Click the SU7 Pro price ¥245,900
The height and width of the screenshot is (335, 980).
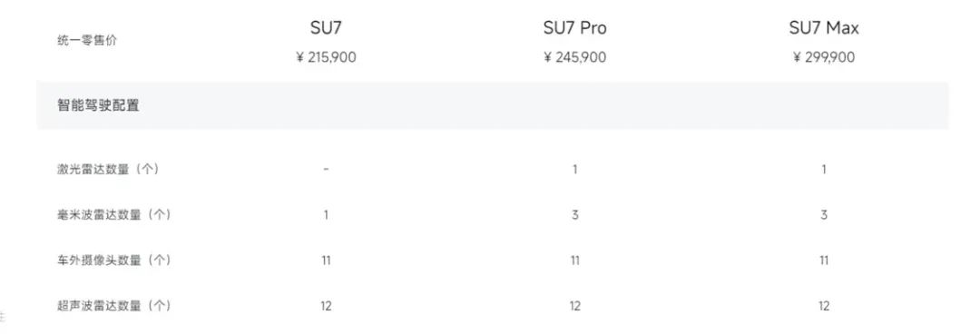574,57
